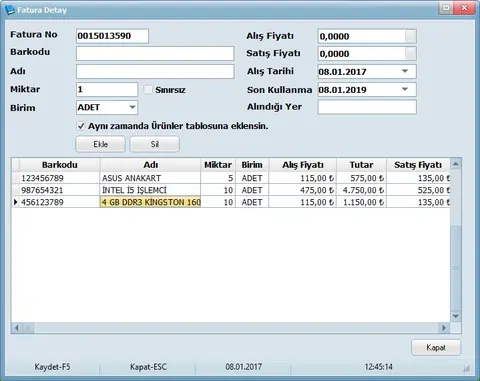Click the status bar time 12:45:14

point(378,367)
